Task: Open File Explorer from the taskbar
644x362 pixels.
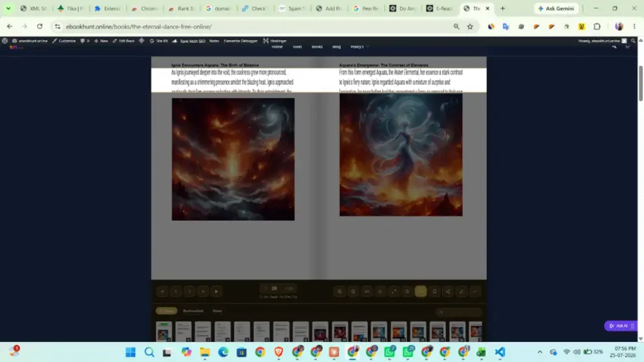Action: [x=204, y=352]
